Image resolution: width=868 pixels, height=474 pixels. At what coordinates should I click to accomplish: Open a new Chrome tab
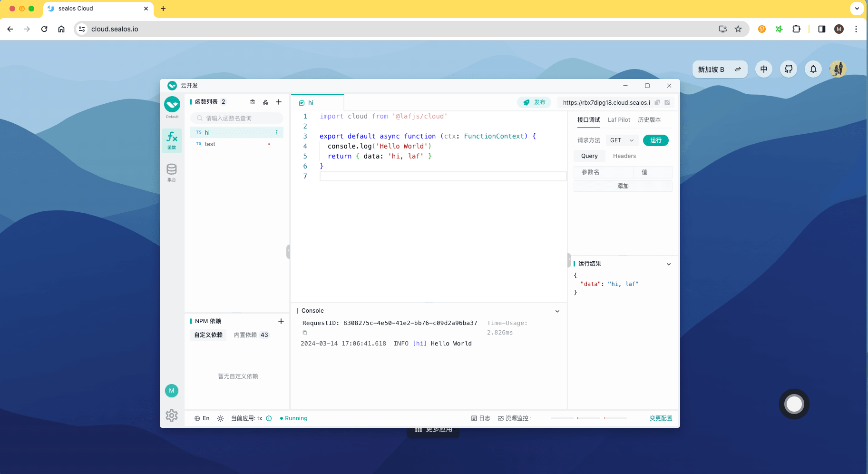pos(163,9)
